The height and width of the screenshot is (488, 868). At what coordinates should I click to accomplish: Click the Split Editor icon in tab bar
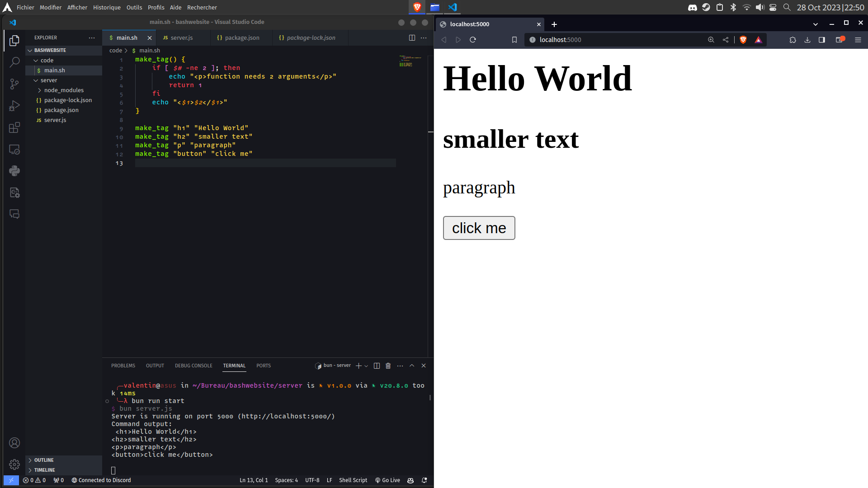(x=411, y=38)
